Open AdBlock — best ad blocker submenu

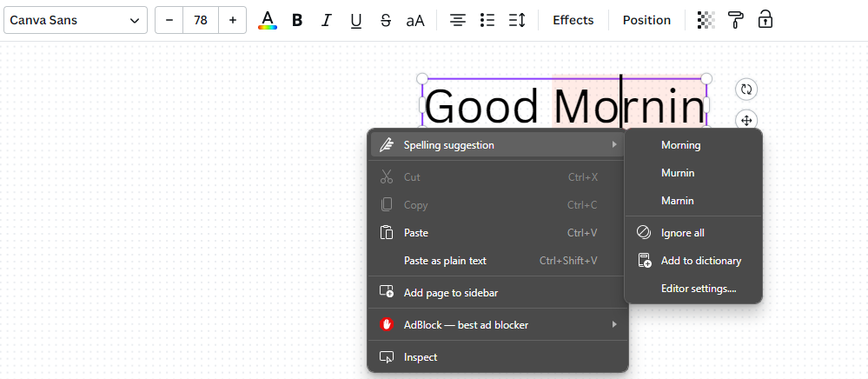click(497, 325)
